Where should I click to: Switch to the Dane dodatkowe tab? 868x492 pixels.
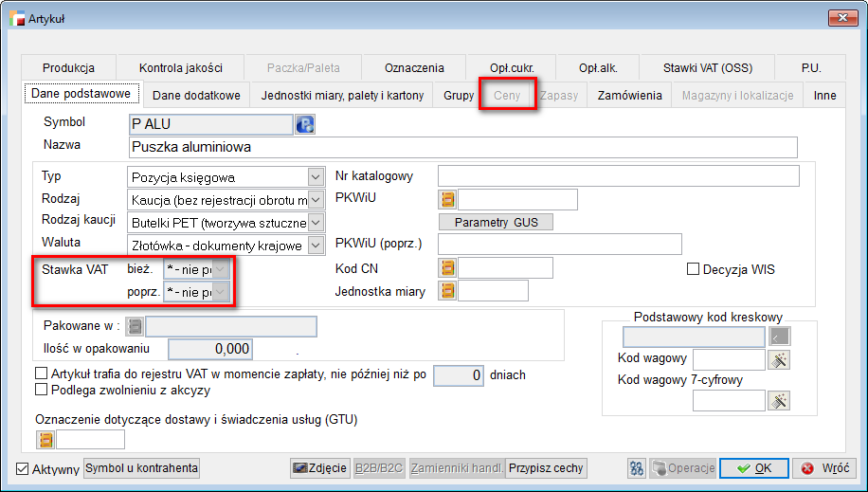point(196,95)
